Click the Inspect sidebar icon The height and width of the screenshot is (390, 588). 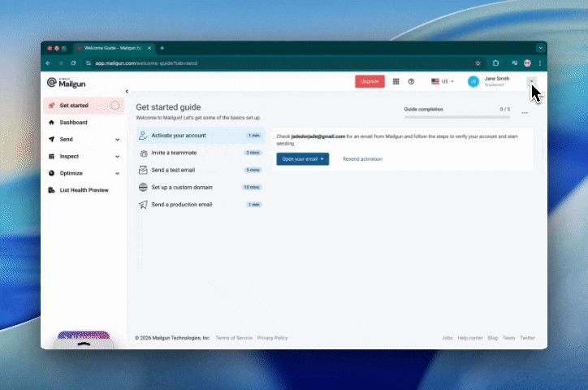[52, 156]
